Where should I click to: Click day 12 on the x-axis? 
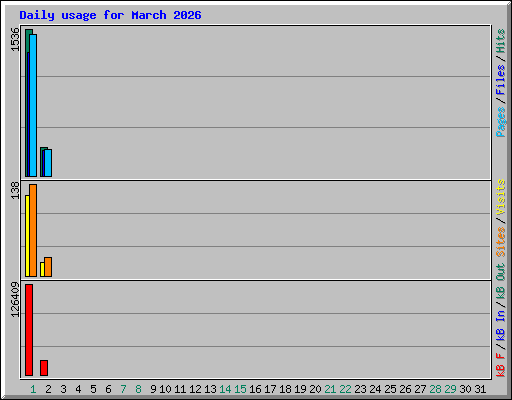coord(195,389)
